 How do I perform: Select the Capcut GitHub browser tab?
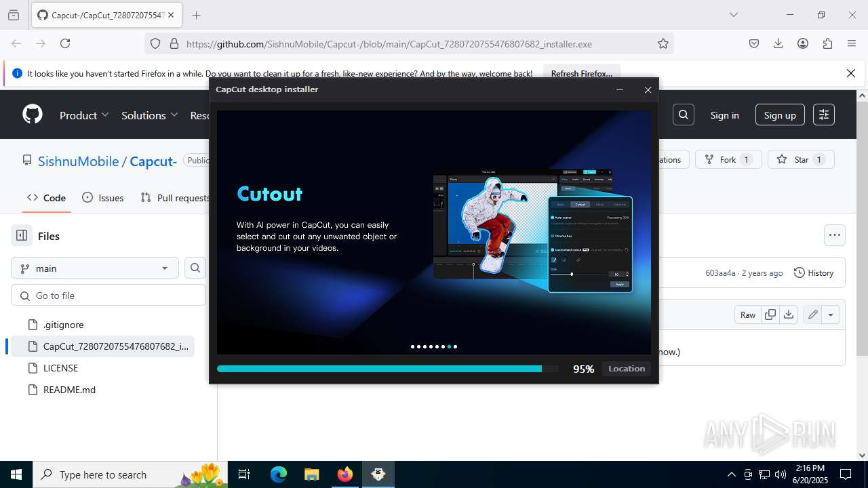pos(107,15)
